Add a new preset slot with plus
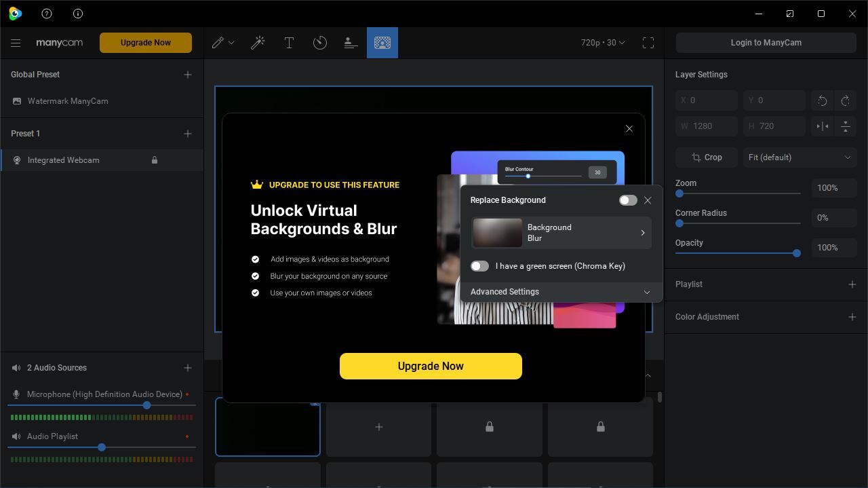The image size is (868, 488). pos(379,427)
